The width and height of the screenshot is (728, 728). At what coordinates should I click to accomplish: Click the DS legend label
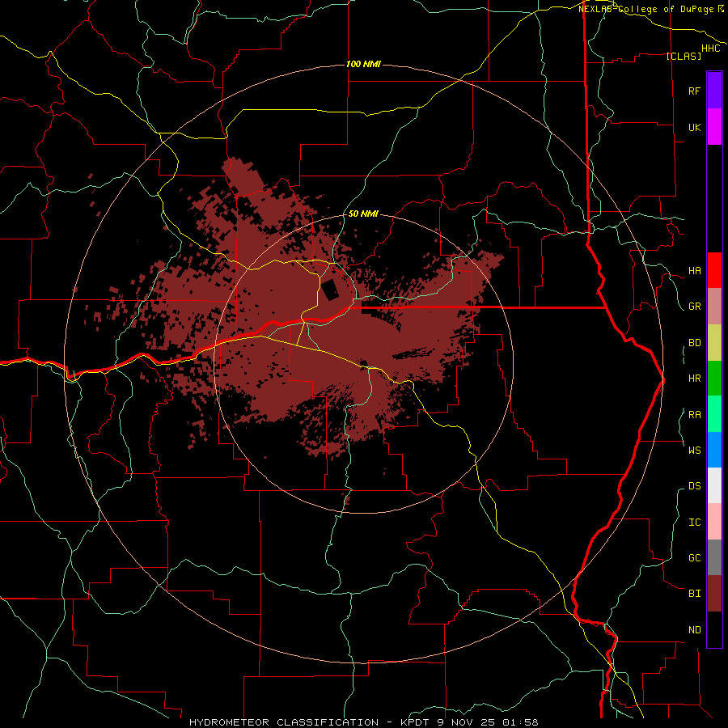pyautogui.click(x=694, y=486)
